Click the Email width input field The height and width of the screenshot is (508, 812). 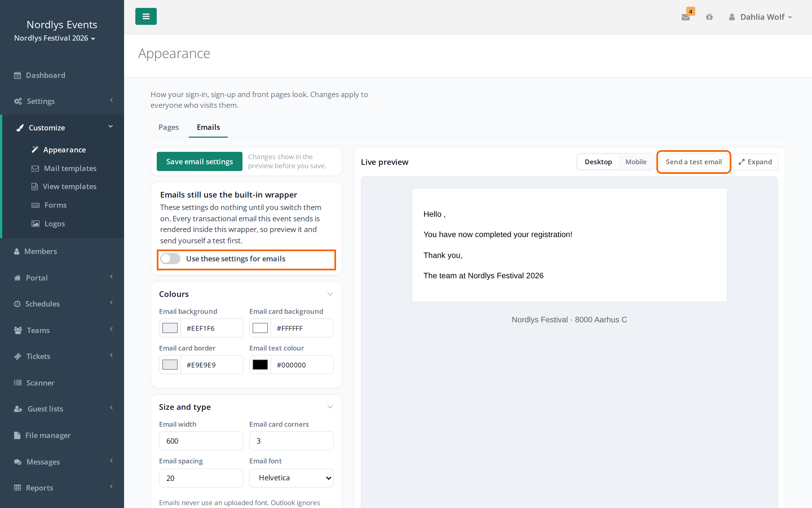point(201,441)
